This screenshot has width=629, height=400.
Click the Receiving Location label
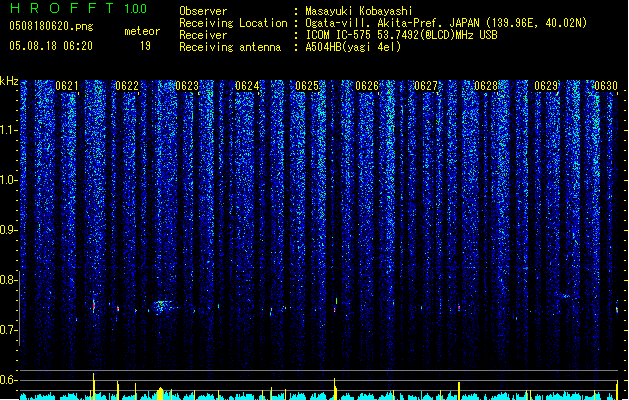click(x=233, y=23)
